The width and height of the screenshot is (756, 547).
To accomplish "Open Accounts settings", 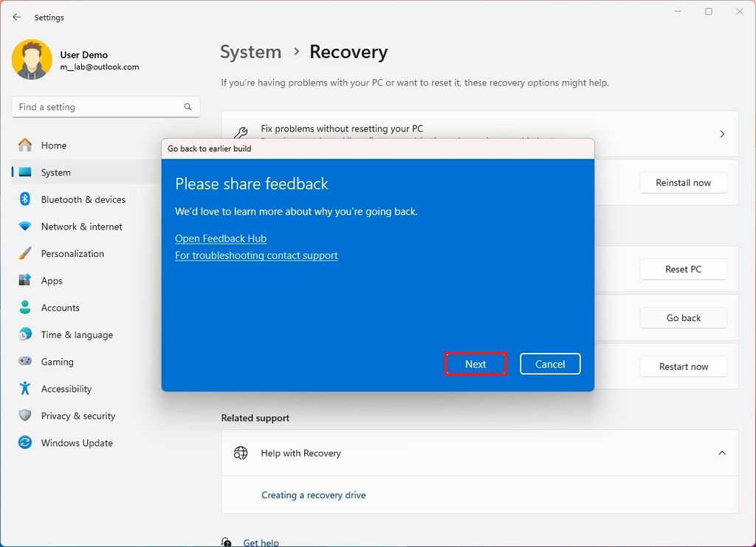I will pyautogui.click(x=60, y=308).
